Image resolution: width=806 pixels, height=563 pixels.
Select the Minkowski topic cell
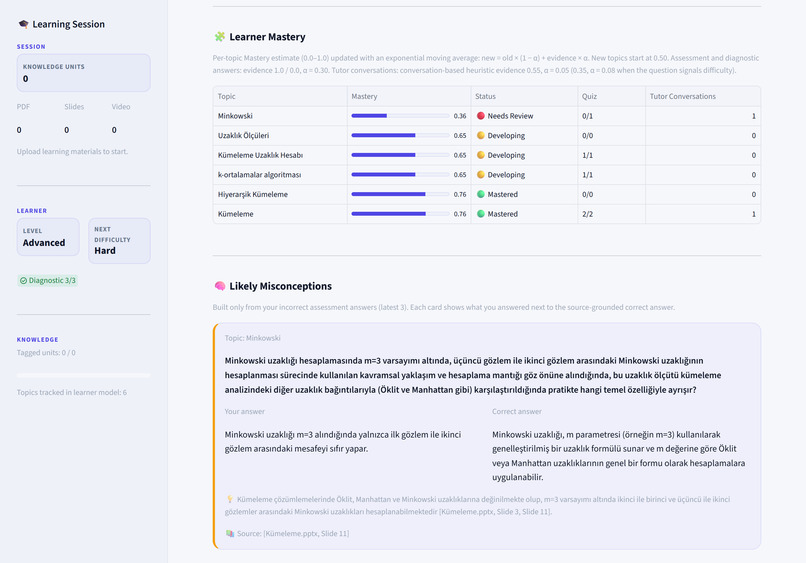281,116
